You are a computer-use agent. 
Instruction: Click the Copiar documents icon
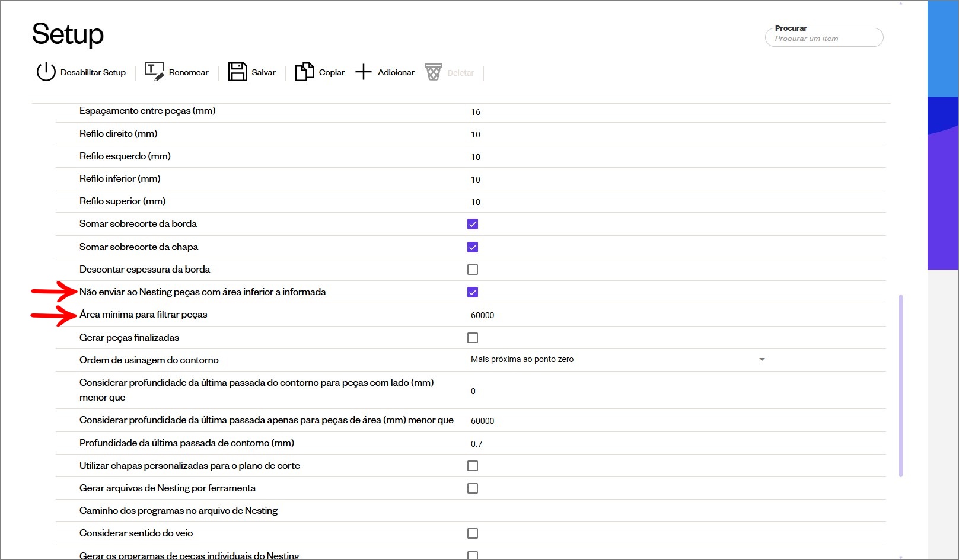(x=304, y=72)
